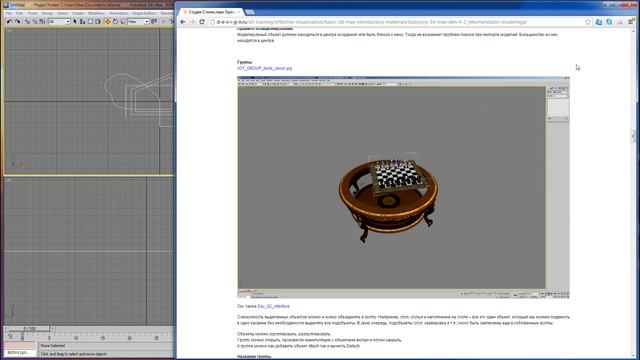Open the selection filter 'All' dropdown

[x=59, y=22]
